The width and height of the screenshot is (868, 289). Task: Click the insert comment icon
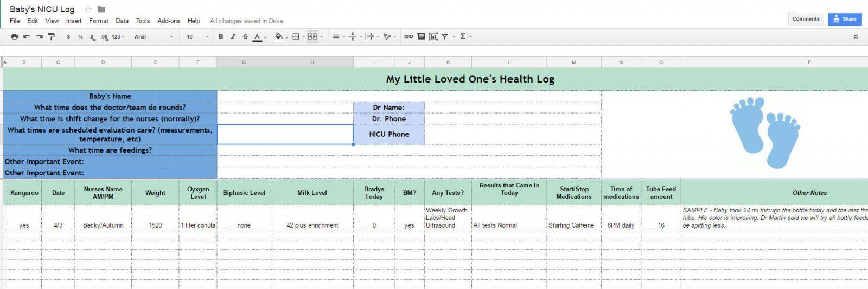click(x=421, y=37)
